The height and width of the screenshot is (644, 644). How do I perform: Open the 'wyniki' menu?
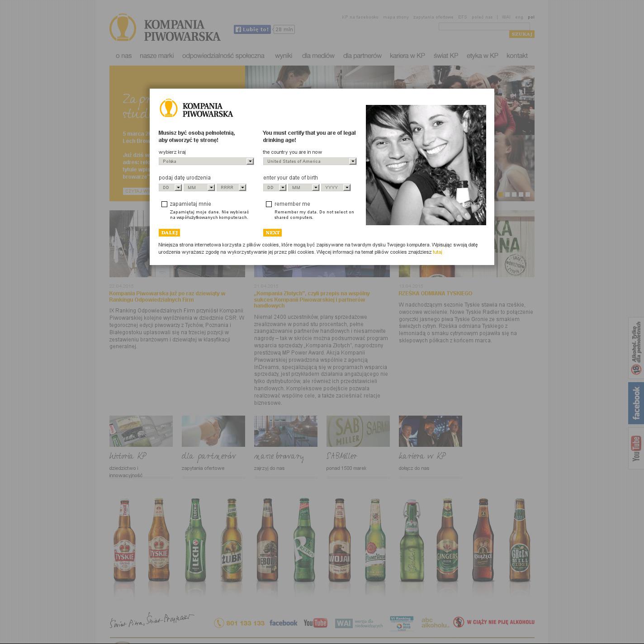click(x=284, y=56)
